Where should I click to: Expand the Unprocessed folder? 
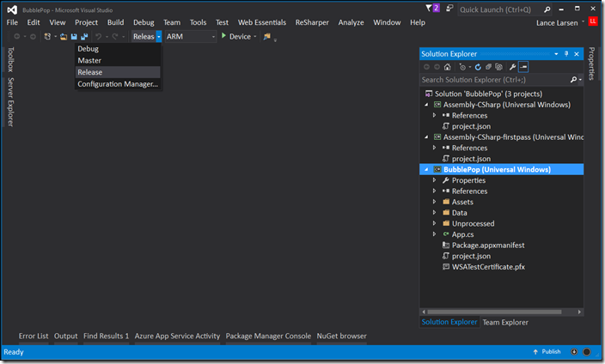click(x=435, y=223)
